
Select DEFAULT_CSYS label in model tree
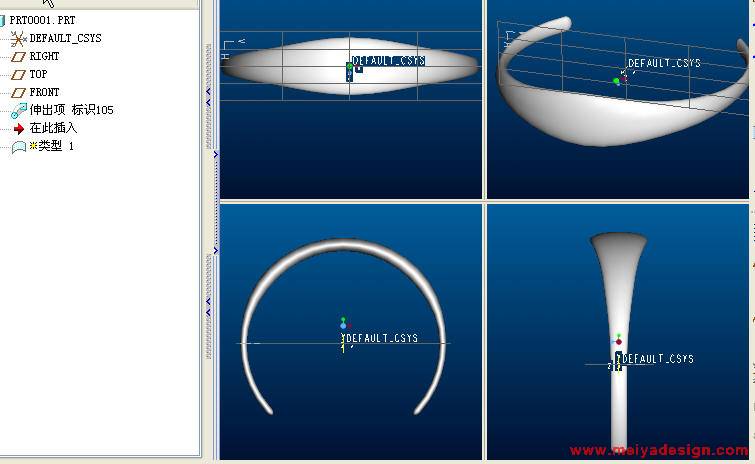(65, 38)
